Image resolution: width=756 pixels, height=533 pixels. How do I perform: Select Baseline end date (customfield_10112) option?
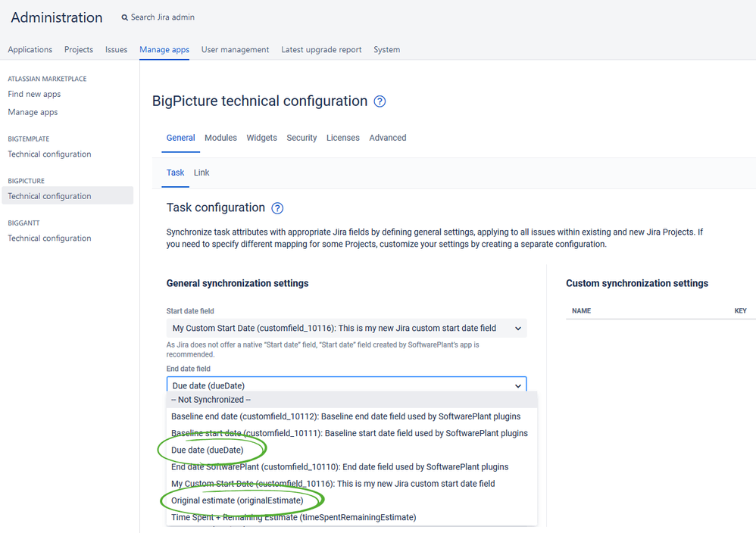351,416
